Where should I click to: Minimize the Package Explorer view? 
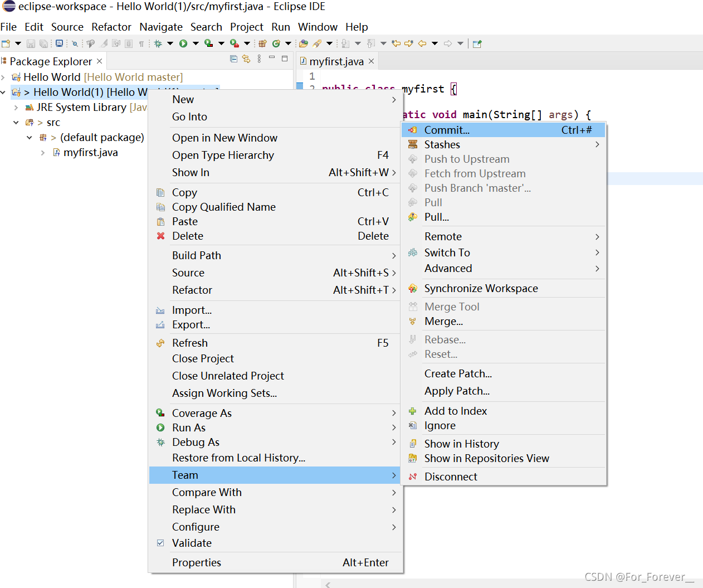click(x=272, y=58)
